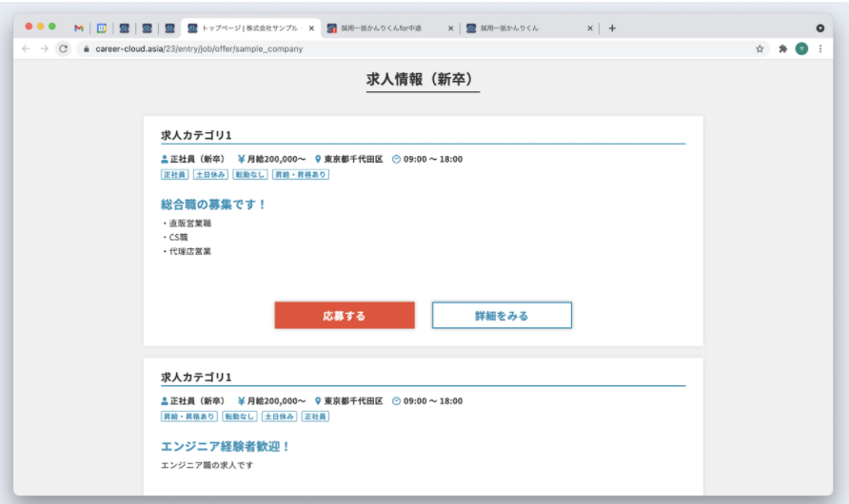Click 土日休み tag in engineer job card
The image size is (849, 504).
279,417
